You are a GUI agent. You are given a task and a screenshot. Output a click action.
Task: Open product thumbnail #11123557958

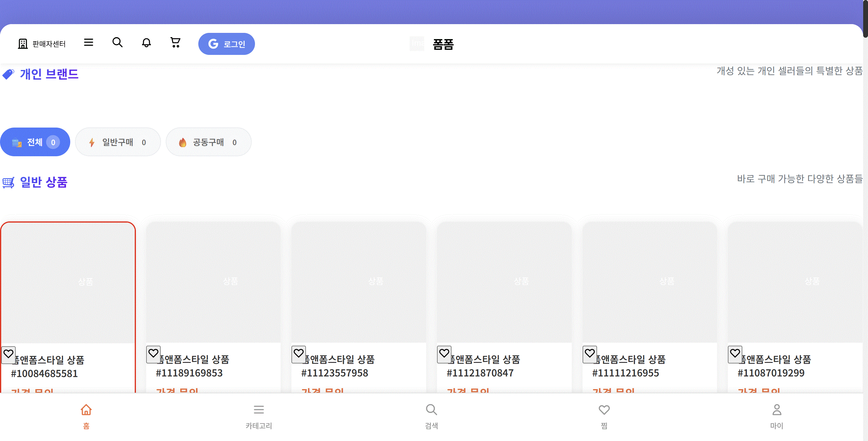[359, 281]
